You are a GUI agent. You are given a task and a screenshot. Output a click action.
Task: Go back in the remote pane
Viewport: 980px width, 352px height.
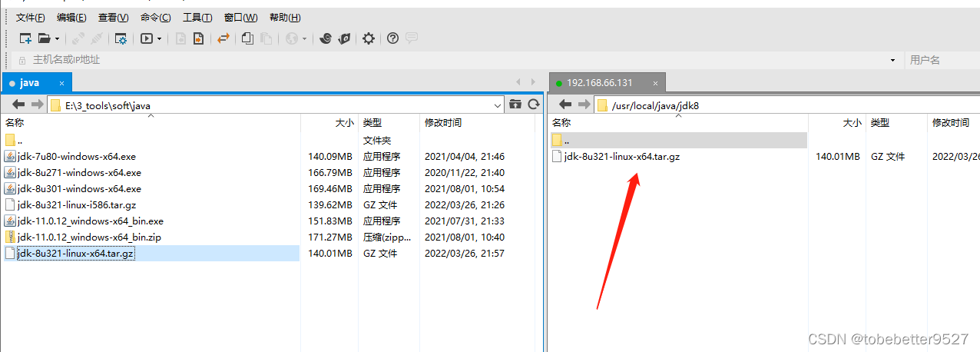point(565,105)
